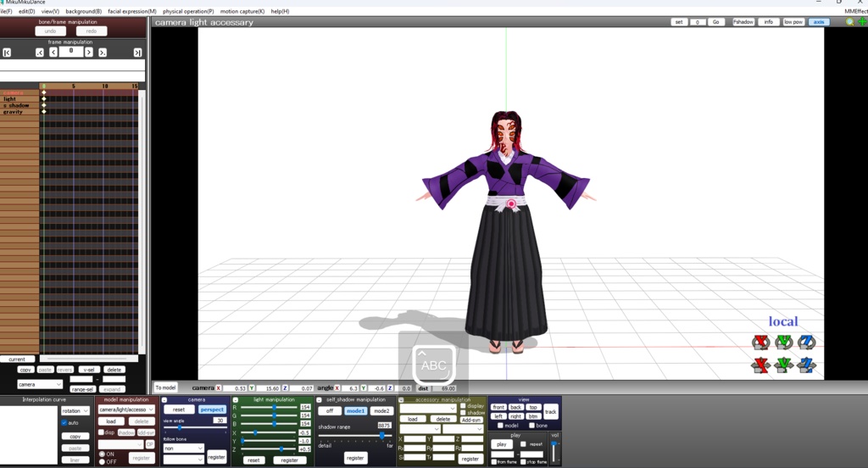Open the camera/light/accessory model dropdown
The width and height of the screenshot is (868, 468).
click(x=126, y=409)
